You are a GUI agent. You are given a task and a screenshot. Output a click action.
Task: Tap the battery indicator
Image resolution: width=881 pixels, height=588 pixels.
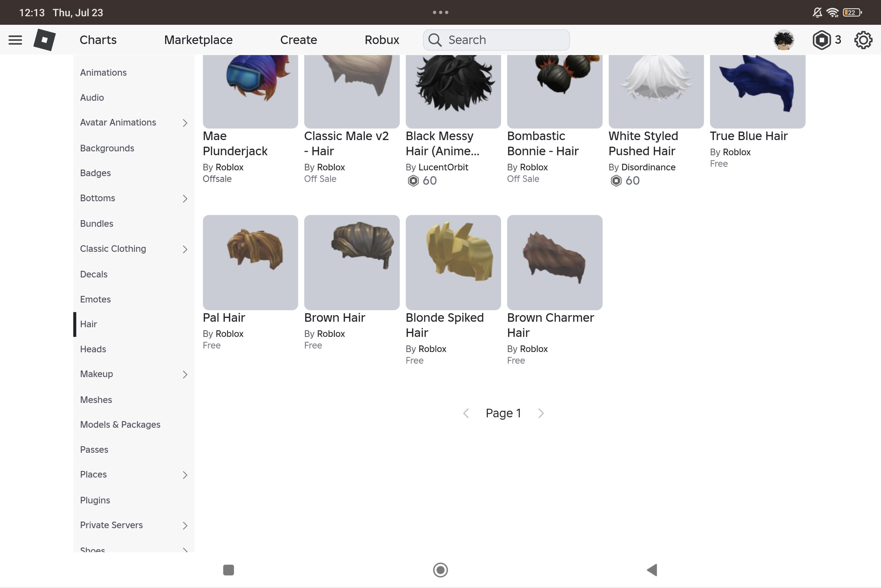(x=852, y=12)
